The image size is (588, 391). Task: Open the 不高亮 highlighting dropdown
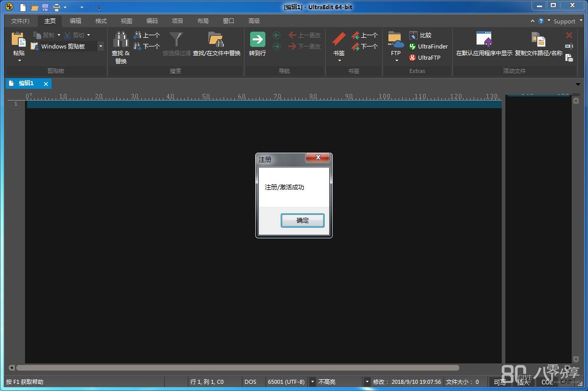(x=367, y=382)
